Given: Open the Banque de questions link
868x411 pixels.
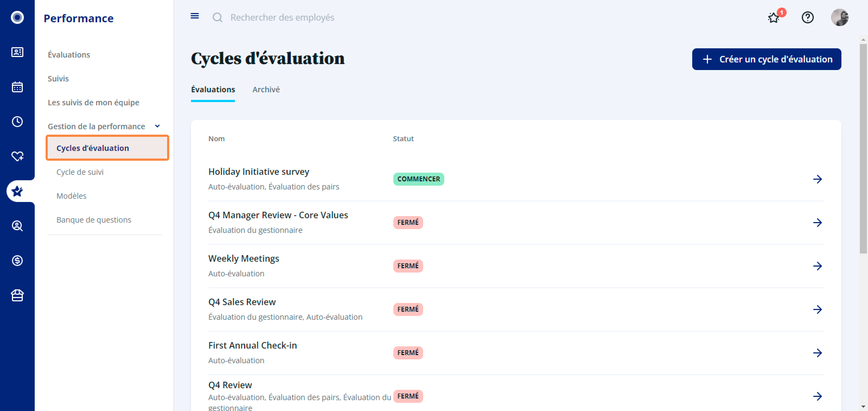Looking at the screenshot, I should pyautogui.click(x=94, y=220).
